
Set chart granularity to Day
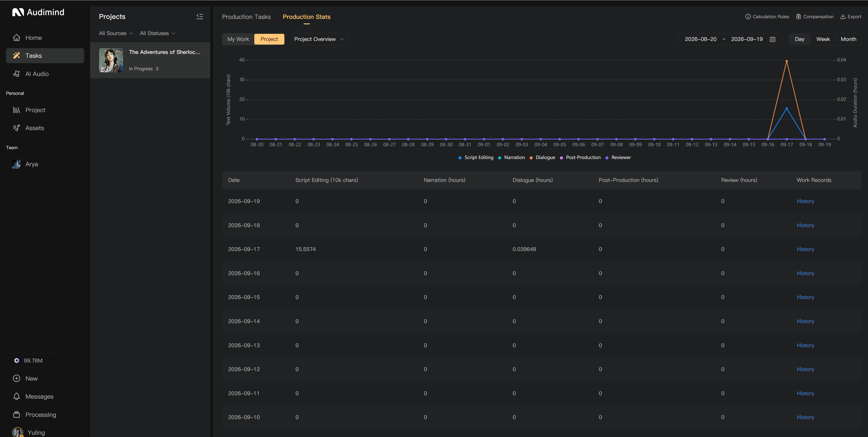800,39
